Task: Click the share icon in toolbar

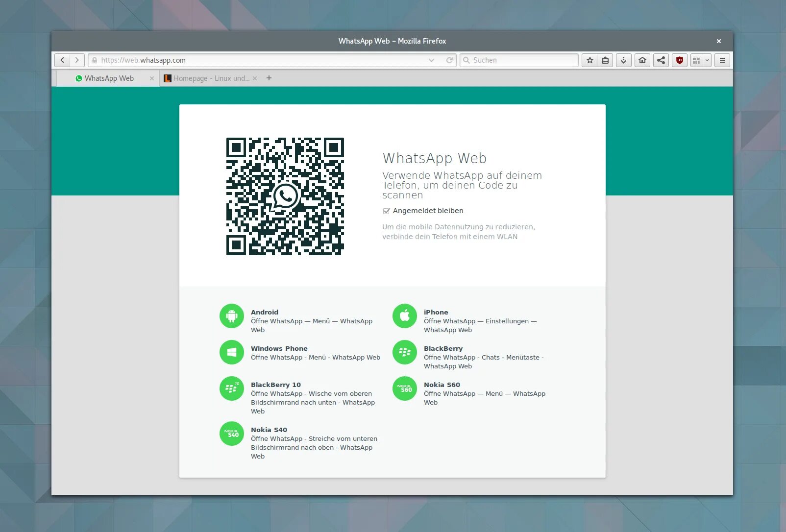Action: point(661,60)
